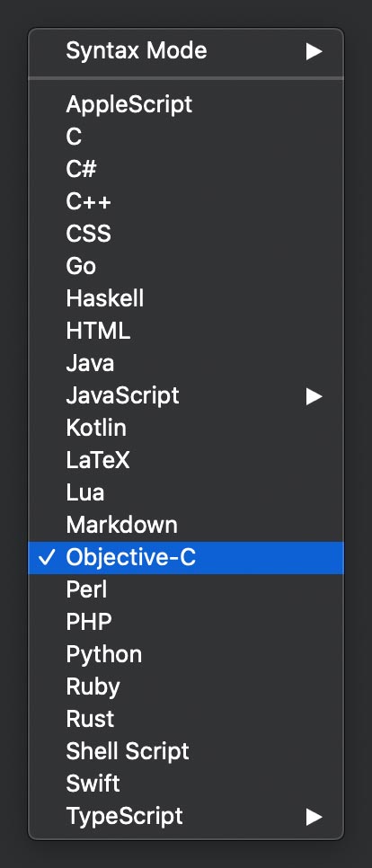This screenshot has height=868, width=372.
Task: Select AppleScript syntax mode
Action: (x=186, y=104)
